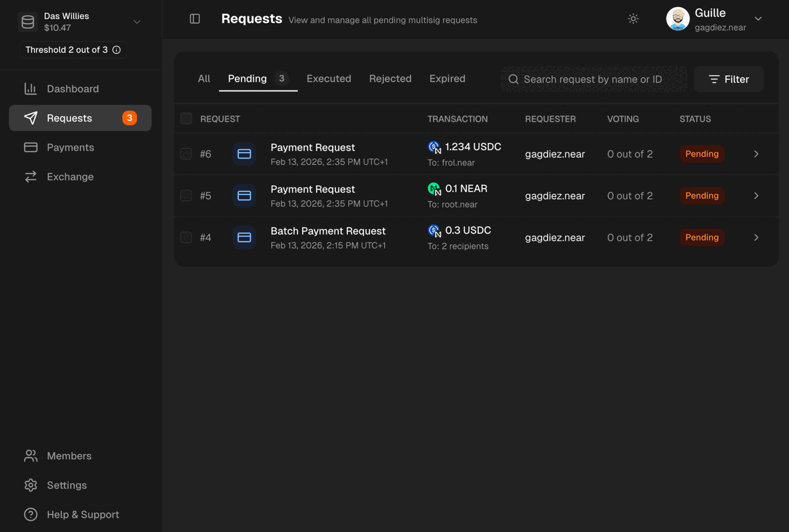
Task: Expand the Das Willies treasury dropdown
Action: pos(137,22)
